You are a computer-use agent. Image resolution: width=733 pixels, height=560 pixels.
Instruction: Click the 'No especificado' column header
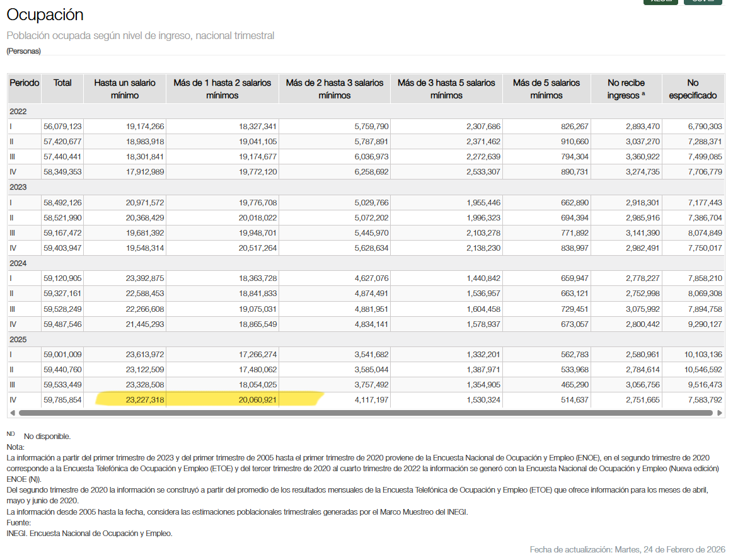tap(693, 89)
